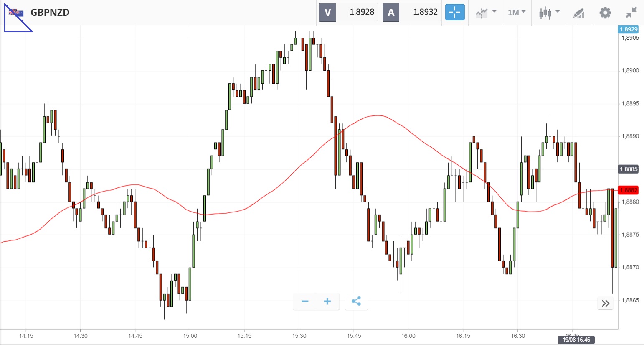The image size is (644, 345).
Task: Expand the candlestick chart type menu
Action: tap(549, 13)
